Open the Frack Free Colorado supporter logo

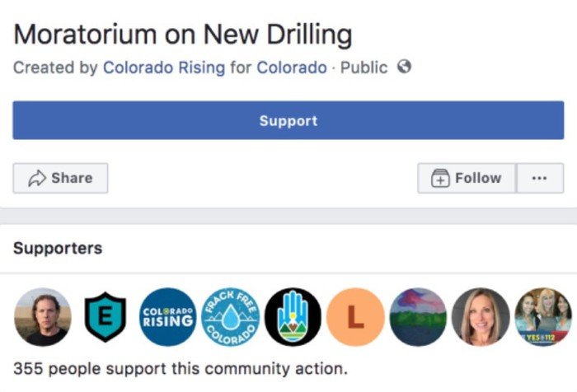coord(231,317)
